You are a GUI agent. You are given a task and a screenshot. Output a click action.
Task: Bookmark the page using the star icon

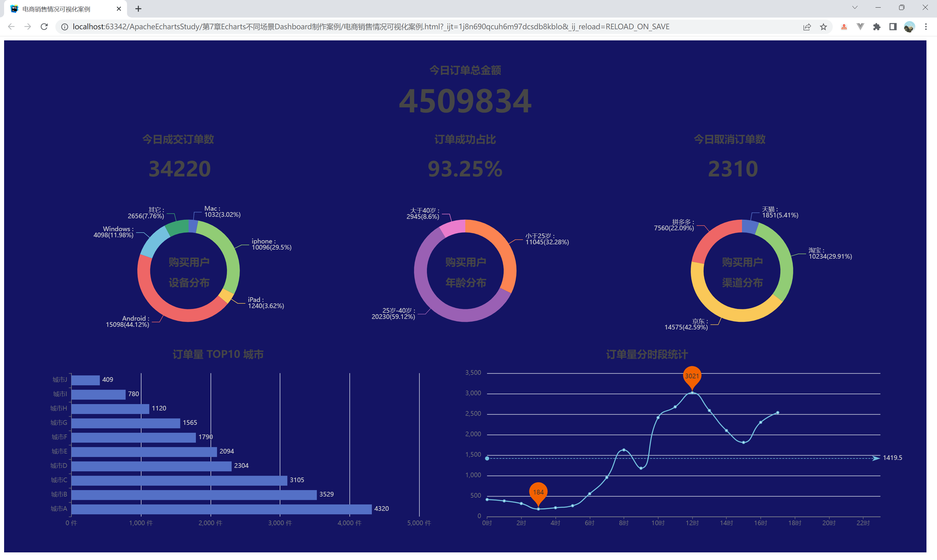(x=823, y=26)
